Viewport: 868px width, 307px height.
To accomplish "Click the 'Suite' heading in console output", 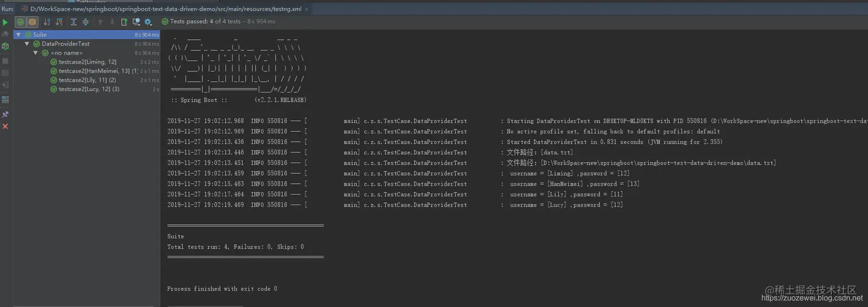I will click(176, 236).
